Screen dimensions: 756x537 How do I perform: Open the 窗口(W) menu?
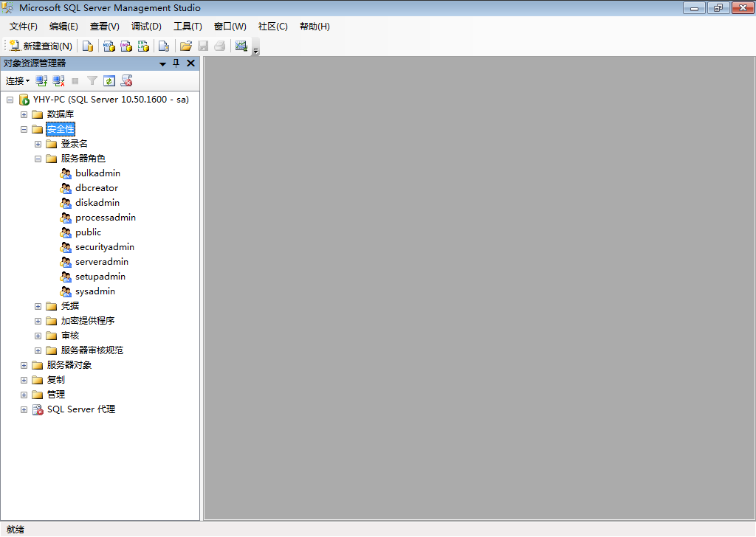point(230,27)
